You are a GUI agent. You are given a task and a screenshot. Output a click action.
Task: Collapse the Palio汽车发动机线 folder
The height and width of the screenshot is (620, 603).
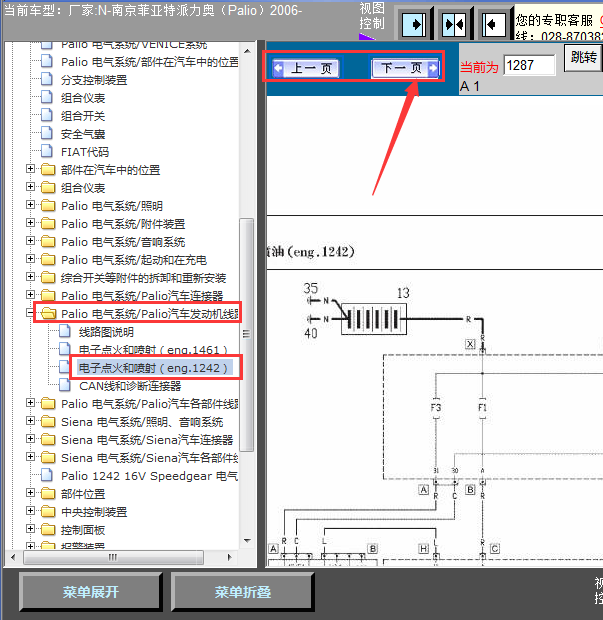(x=30, y=313)
